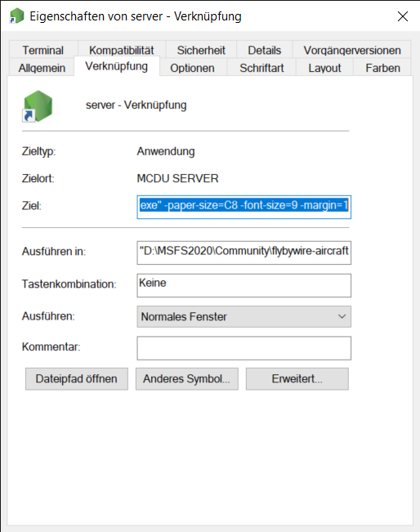Open the Optionen tab
420x532 pixels.
coord(192,68)
